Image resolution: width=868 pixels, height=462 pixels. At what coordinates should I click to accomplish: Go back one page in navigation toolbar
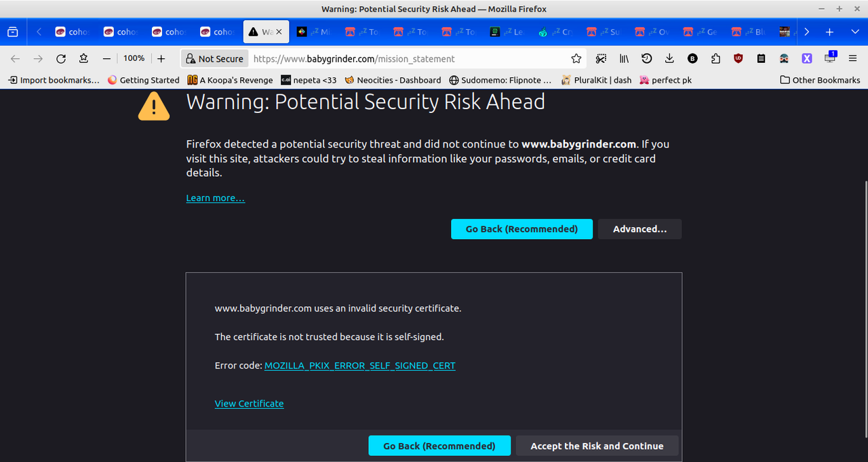pos(15,59)
